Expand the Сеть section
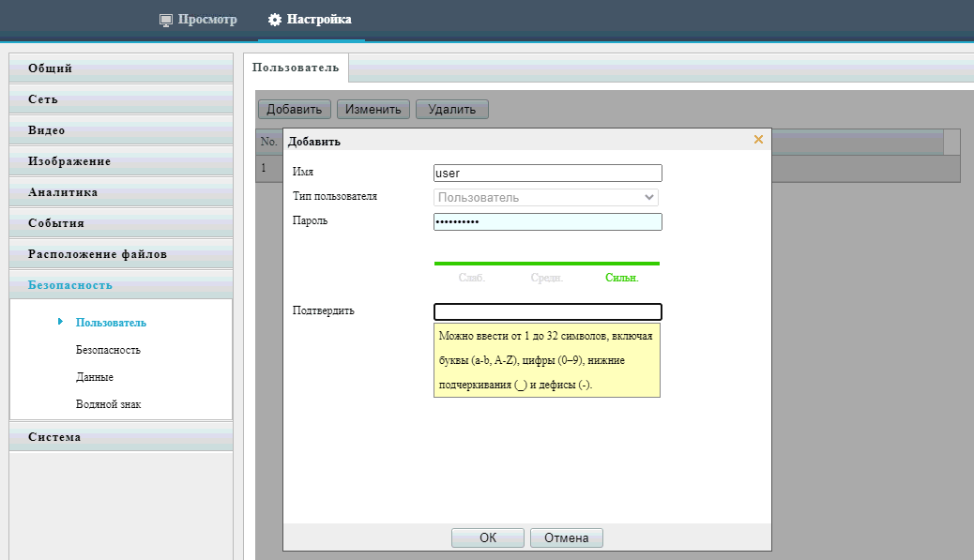 coord(121,98)
